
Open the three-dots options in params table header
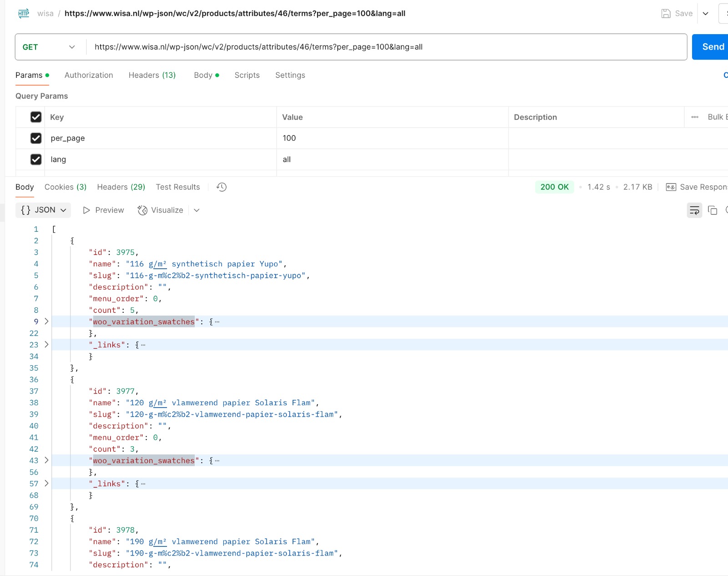[x=695, y=117]
